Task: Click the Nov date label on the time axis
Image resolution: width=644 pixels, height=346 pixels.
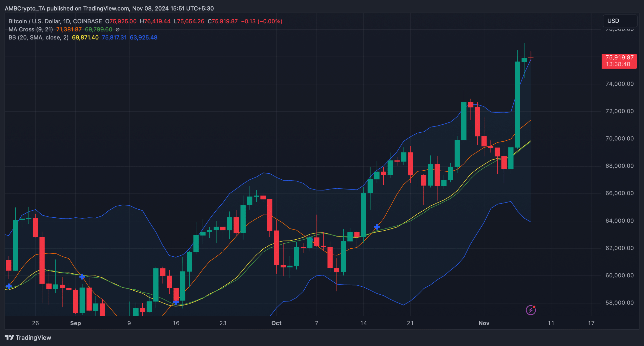Action: 484,323
